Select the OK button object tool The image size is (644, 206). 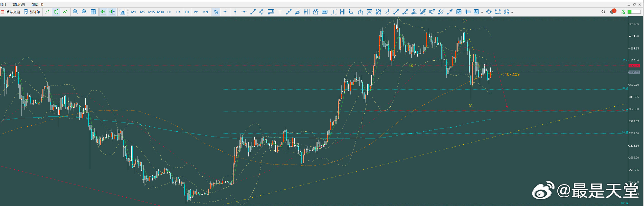pyautogui.click(x=325, y=12)
